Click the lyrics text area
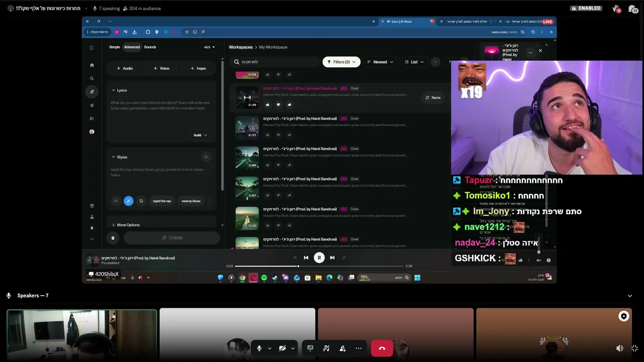The height and width of the screenshot is (362, 644). (x=160, y=112)
